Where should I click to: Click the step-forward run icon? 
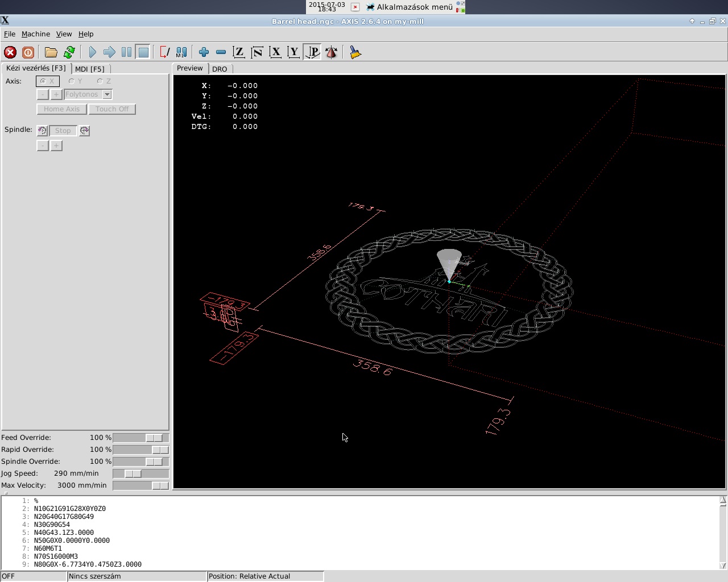click(109, 52)
